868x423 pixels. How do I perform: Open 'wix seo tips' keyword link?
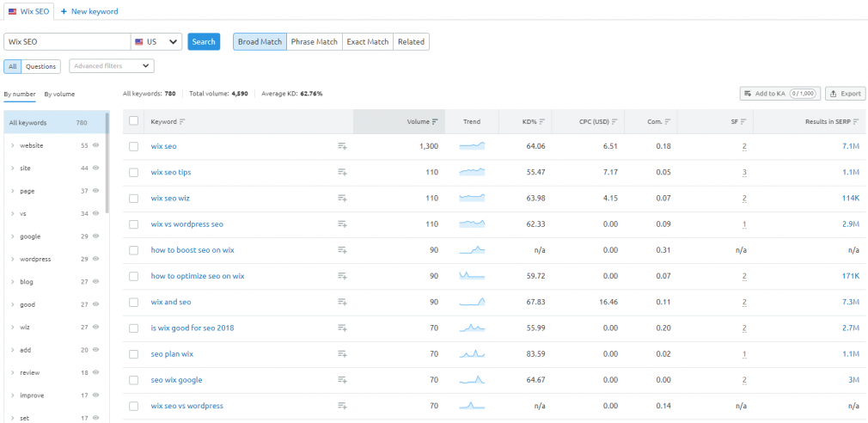(171, 173)
